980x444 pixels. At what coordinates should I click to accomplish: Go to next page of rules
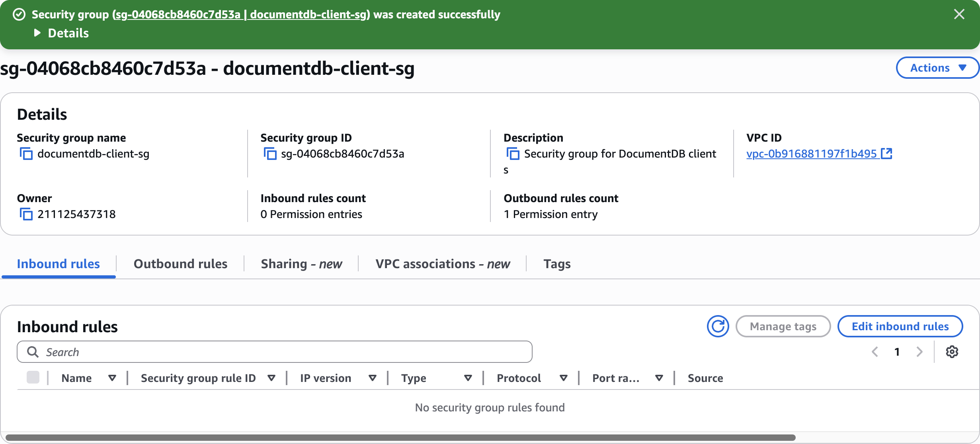click(x=919, y=352)
